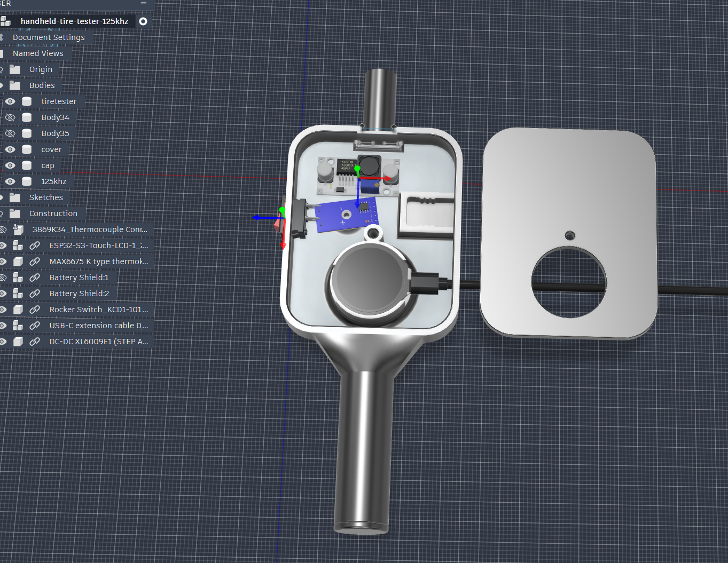Viewport: 728px width, 563px height.
Task: Select the DC-DC XL6009E1 component label
Action: 99,342
